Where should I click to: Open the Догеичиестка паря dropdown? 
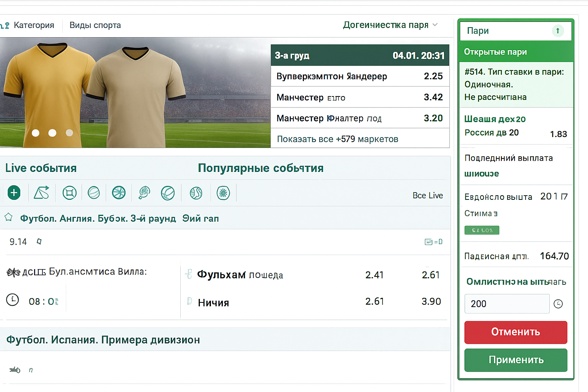[x=390, y=25]
